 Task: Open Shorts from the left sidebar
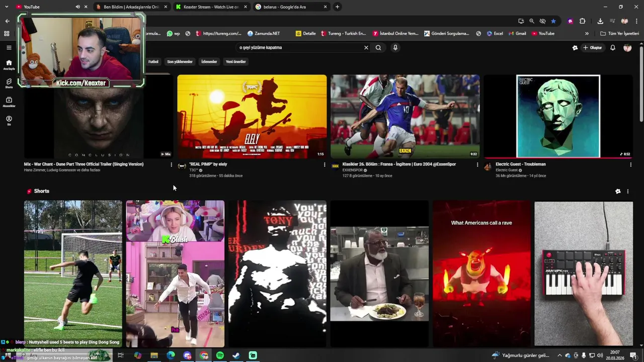tap(9, 83)
